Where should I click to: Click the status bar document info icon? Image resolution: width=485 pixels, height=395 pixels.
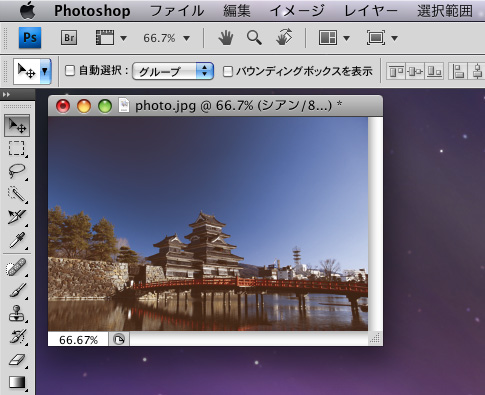119,340
